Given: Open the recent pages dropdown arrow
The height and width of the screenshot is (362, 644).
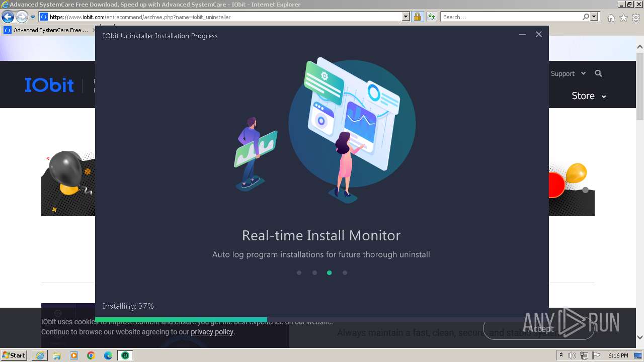Looking at the screenshot, I should coord(33,17).
